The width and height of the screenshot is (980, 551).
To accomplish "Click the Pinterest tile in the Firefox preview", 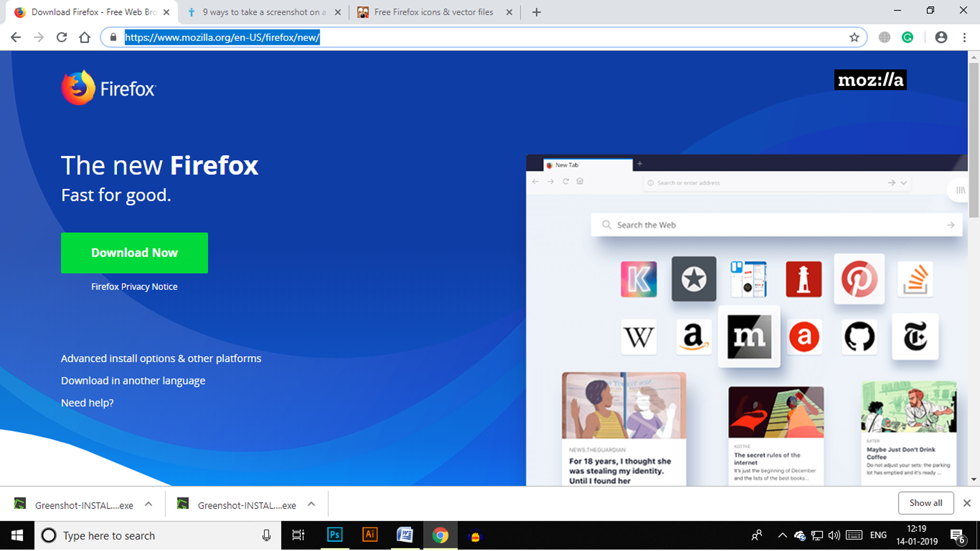I will (x=859, y=279).
